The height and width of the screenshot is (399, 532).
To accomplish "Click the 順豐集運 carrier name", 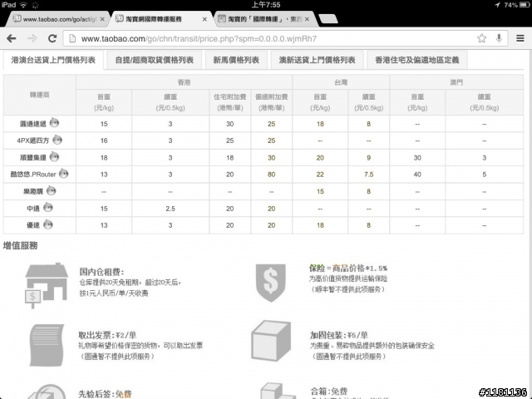I will tap(33, 158).
